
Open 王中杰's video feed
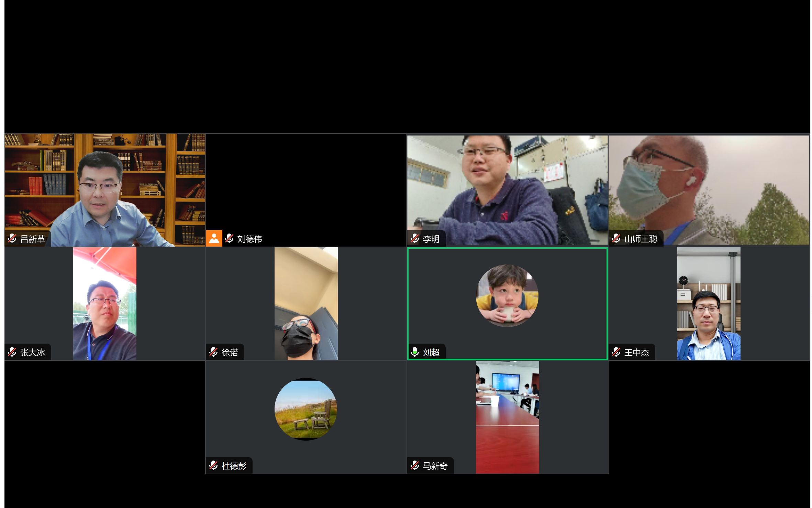[709, 303]
